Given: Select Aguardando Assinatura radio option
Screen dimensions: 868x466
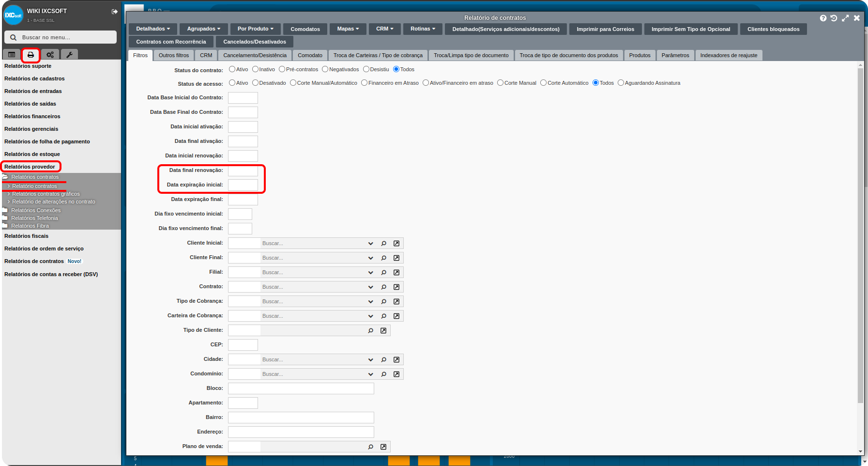Looking at the screenshot, I should point(621,83).
